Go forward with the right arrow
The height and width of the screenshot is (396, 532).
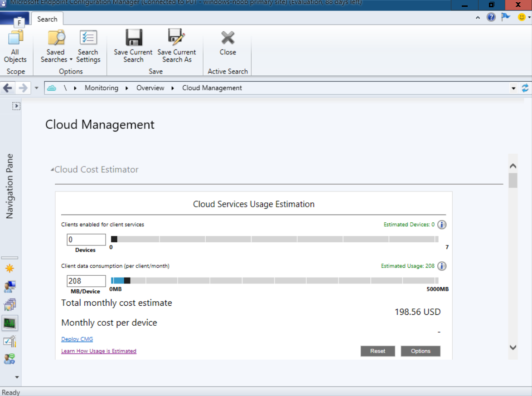[23, 88]
